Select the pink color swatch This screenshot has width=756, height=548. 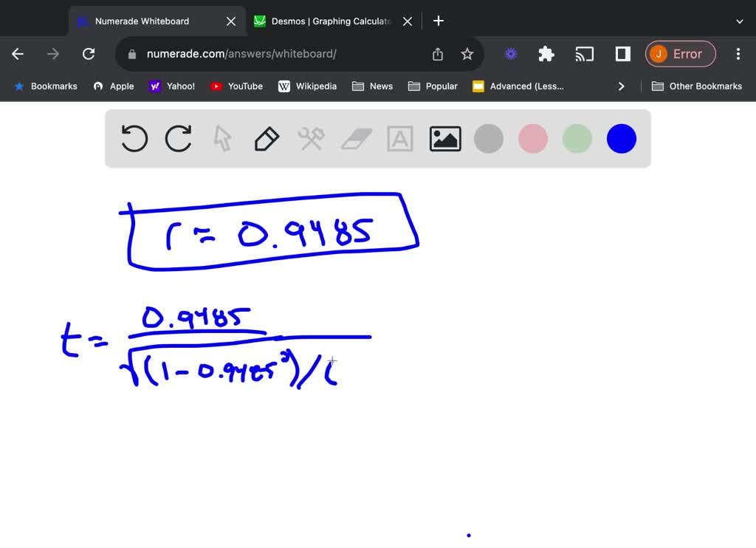(x=532, y=138)
